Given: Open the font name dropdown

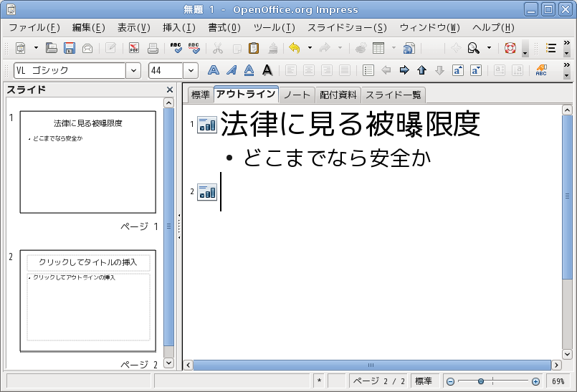Looking at the screenshot, I should pos(133,70).
